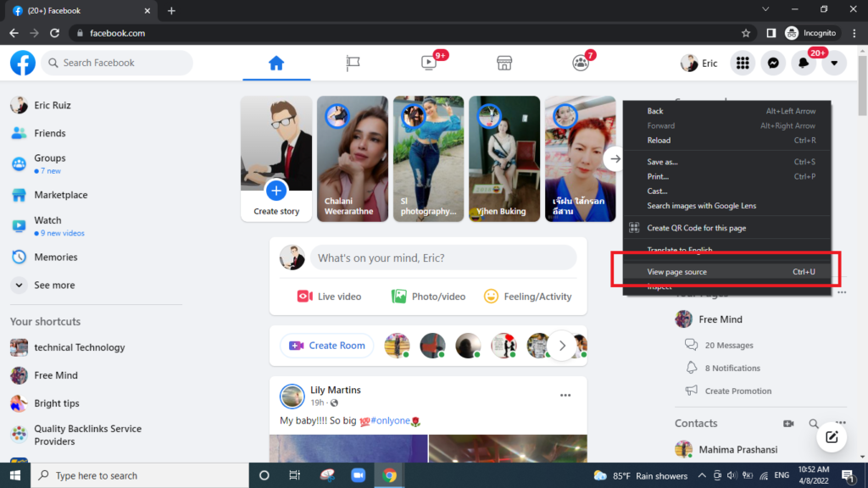This screenshot has width=868, height=488.
Task: Click the Pages flag icon in navigation
Action: click(353, 63)
